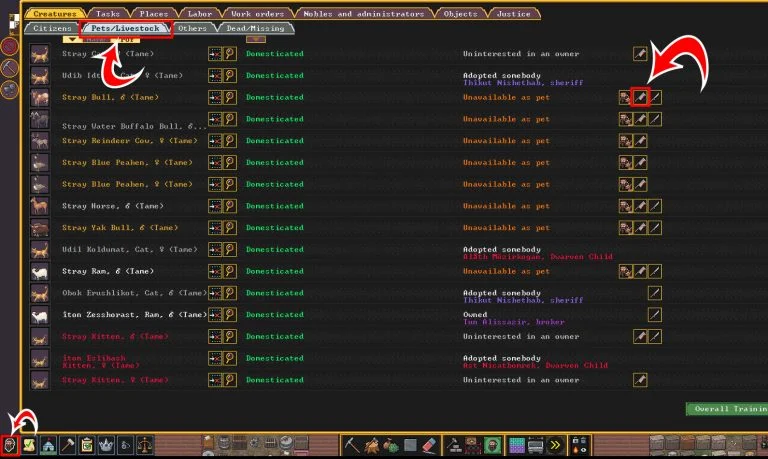Toggle gelding for the Stray Horse
Screen dimensions: 768x459
pos(655,206)
